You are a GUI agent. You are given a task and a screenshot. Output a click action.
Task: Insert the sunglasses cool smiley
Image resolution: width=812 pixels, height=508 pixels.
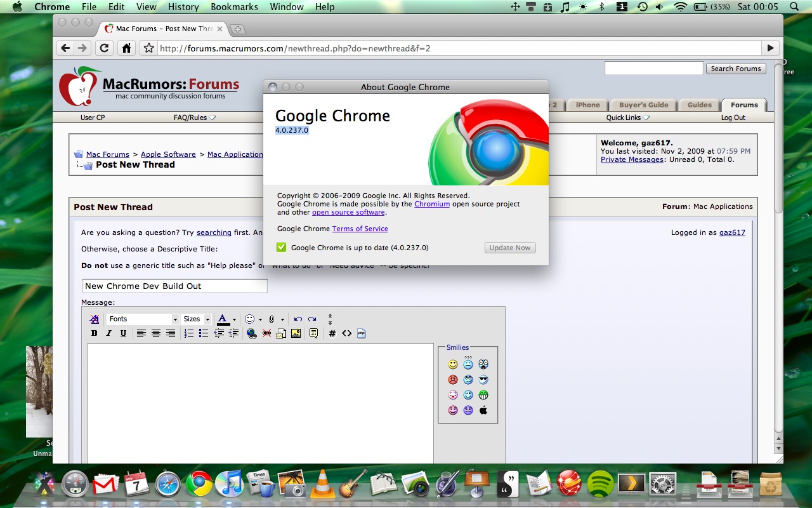coord(483,380)
